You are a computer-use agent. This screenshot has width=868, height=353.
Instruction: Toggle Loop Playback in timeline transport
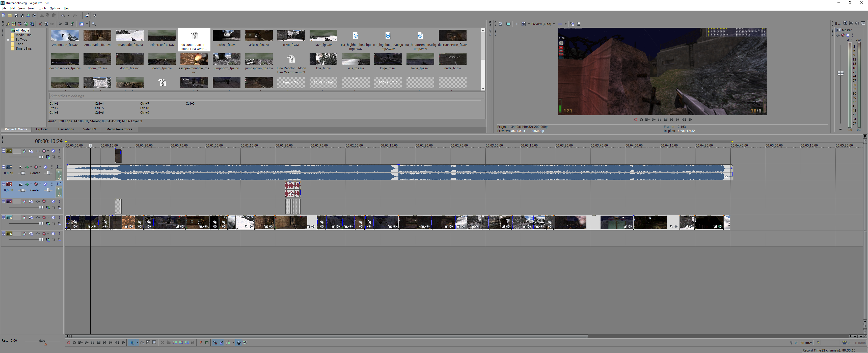pos(74,343)
